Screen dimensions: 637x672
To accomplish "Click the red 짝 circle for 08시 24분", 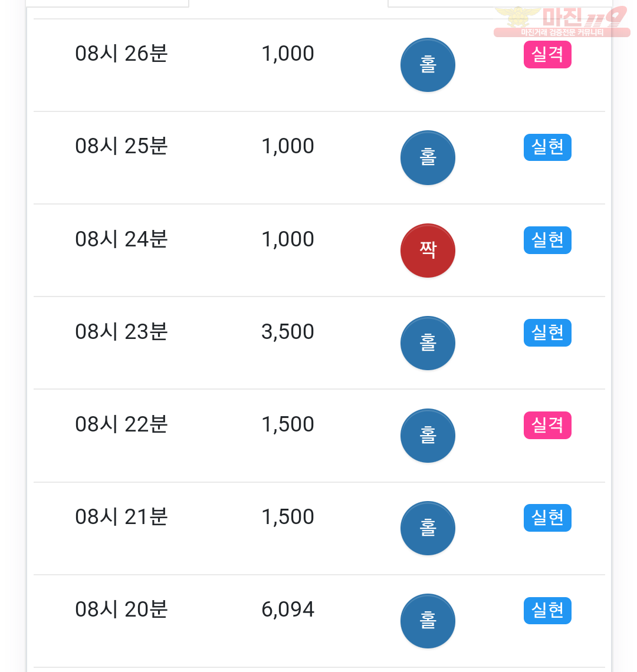I will pyautogui.click(x=427, y=251).
